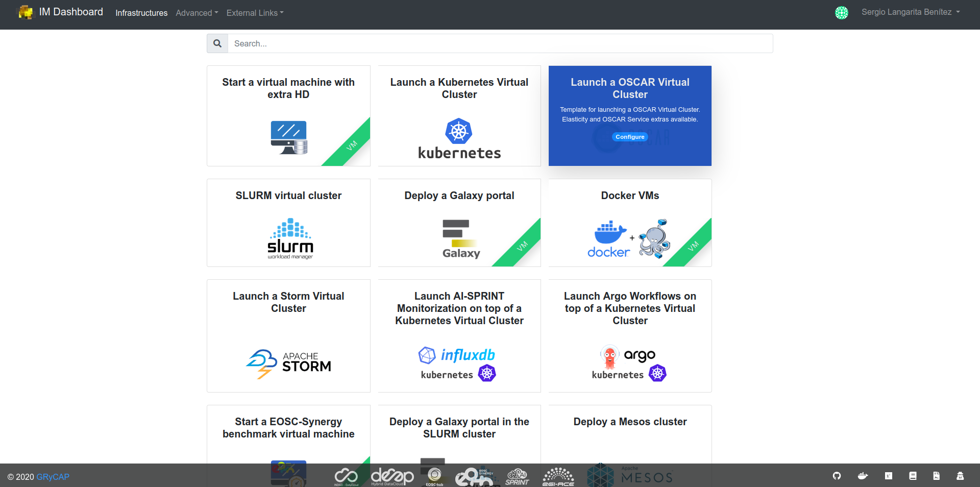Open the book documentation icon in the footer
This screenshot has height=487, width=980.
click(x=913, y=476)
